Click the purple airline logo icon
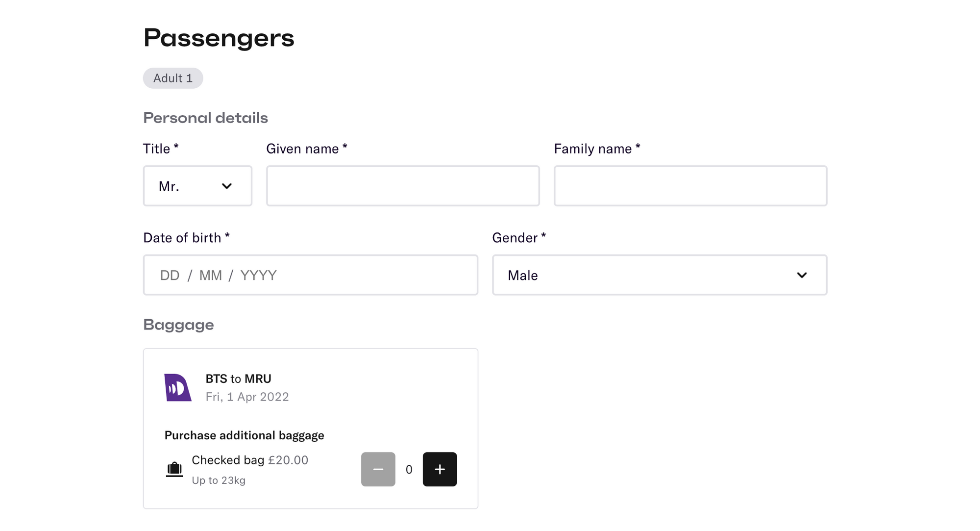This screenshot has width=980, height=531. [177, 387]
